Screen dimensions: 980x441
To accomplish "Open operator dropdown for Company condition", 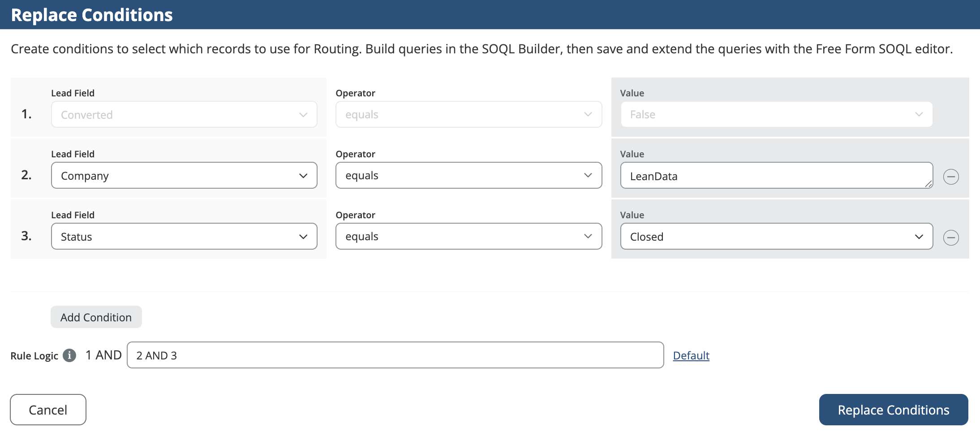I will point(469,175).
